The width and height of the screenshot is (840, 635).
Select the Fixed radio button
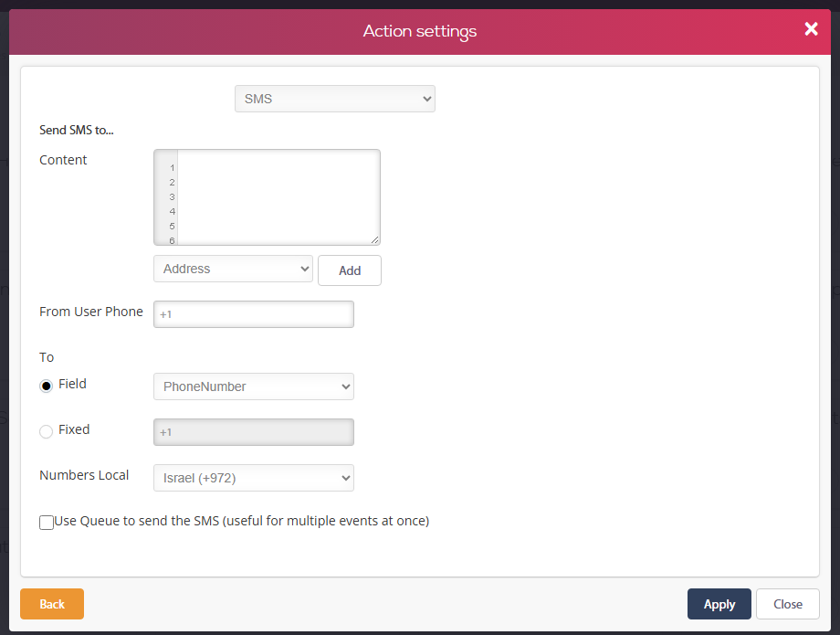coord(46,431)
